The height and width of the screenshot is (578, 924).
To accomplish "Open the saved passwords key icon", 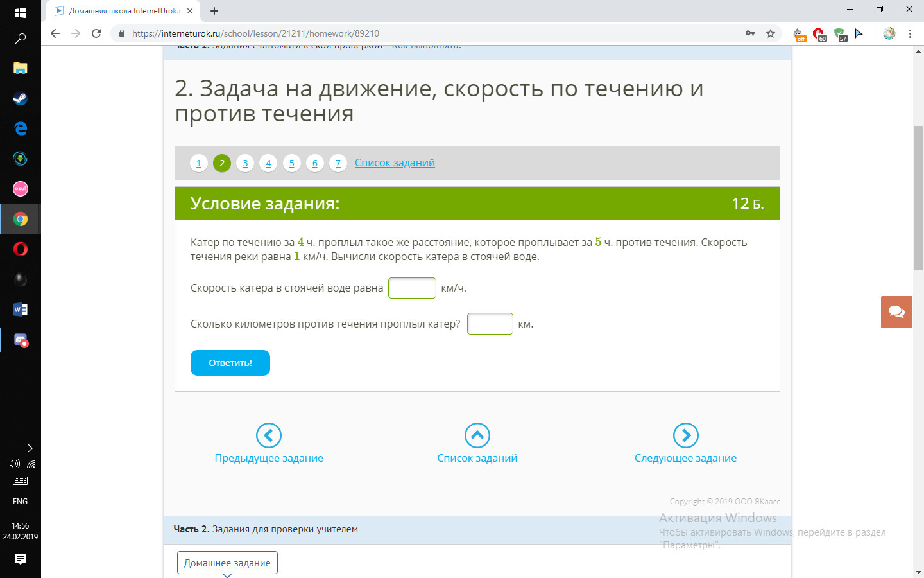I will tap(750, 33).
